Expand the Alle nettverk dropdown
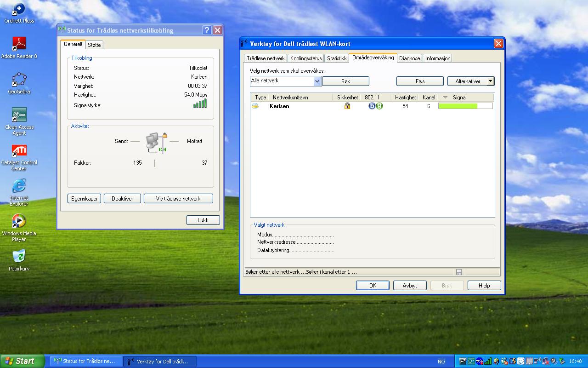Image resolution: width=588 pixels, height=368 pixels. 317,81
